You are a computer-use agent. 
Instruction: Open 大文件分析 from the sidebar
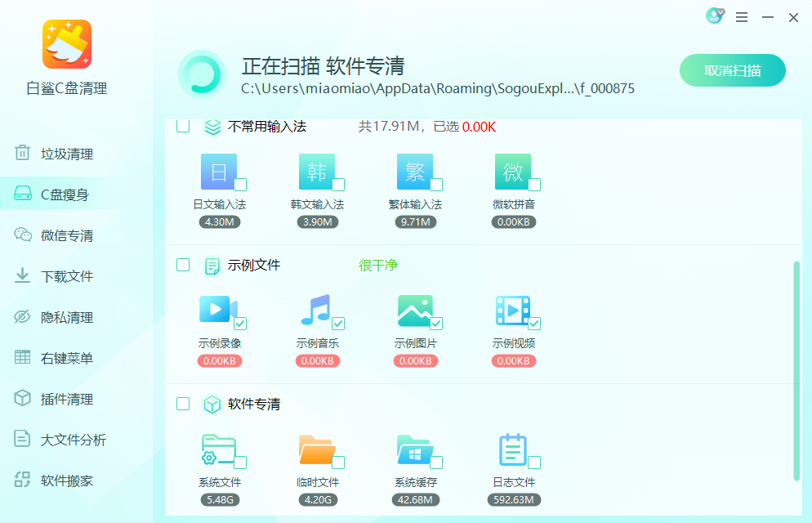(60, 440)
